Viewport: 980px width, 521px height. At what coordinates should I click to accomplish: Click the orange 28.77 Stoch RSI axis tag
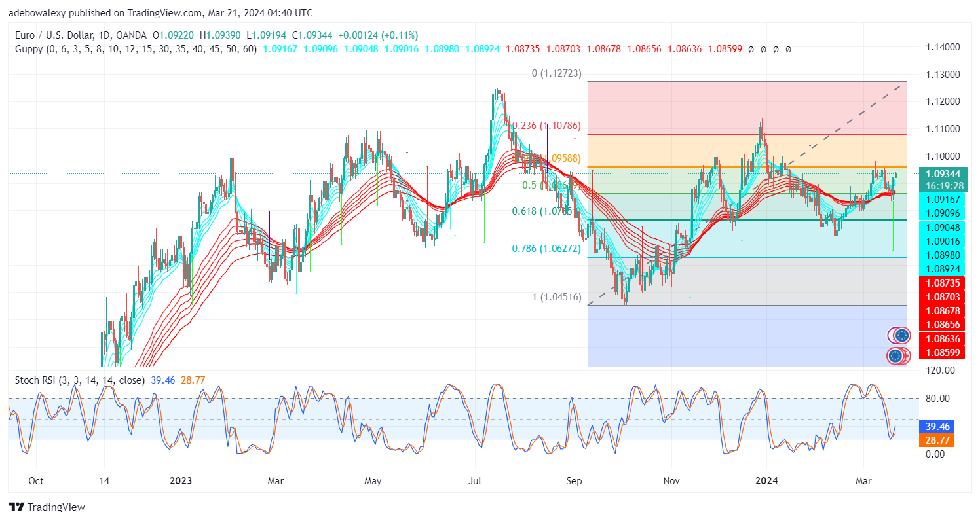tap(937, 440)
